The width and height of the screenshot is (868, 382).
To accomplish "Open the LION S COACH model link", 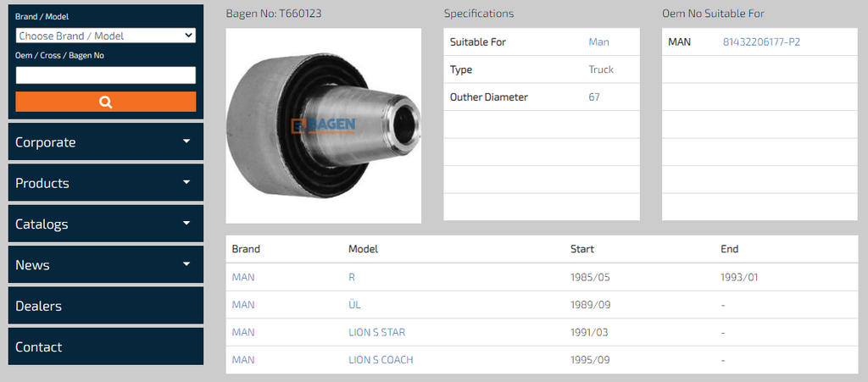I will click(x=381, y=360).
